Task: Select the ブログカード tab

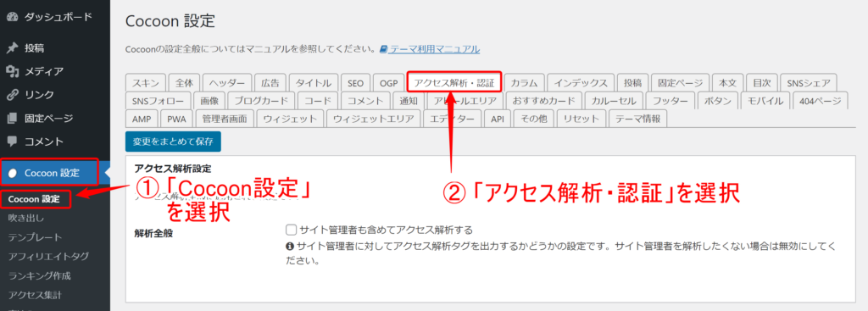Action: coord(261,101)
